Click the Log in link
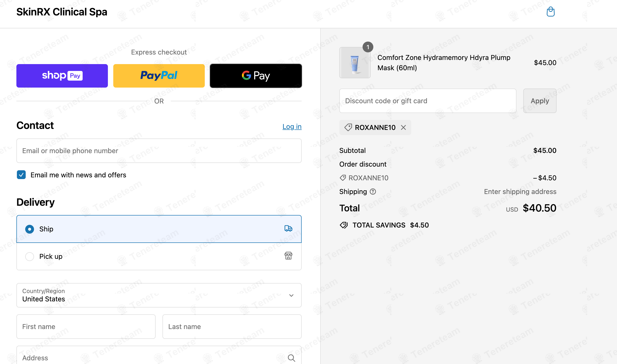The height and width of the screenshot is (364, 617). [x=292, y=126]
